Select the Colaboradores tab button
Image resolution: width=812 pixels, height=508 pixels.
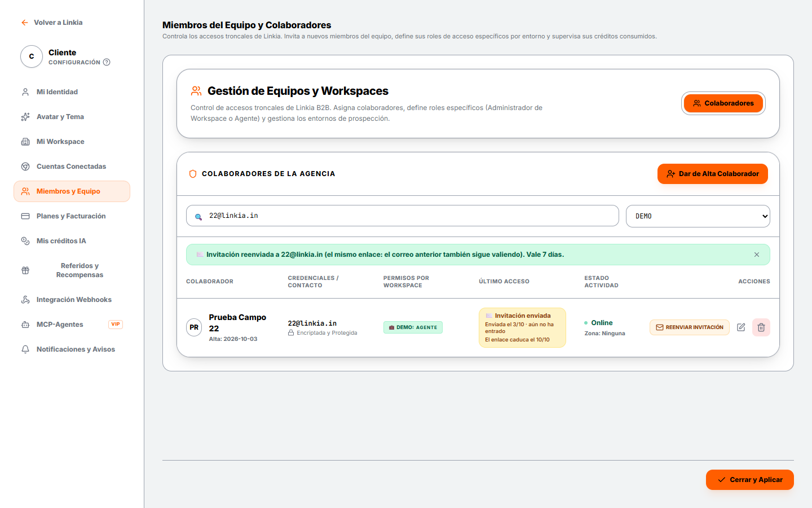pos(723,103)
